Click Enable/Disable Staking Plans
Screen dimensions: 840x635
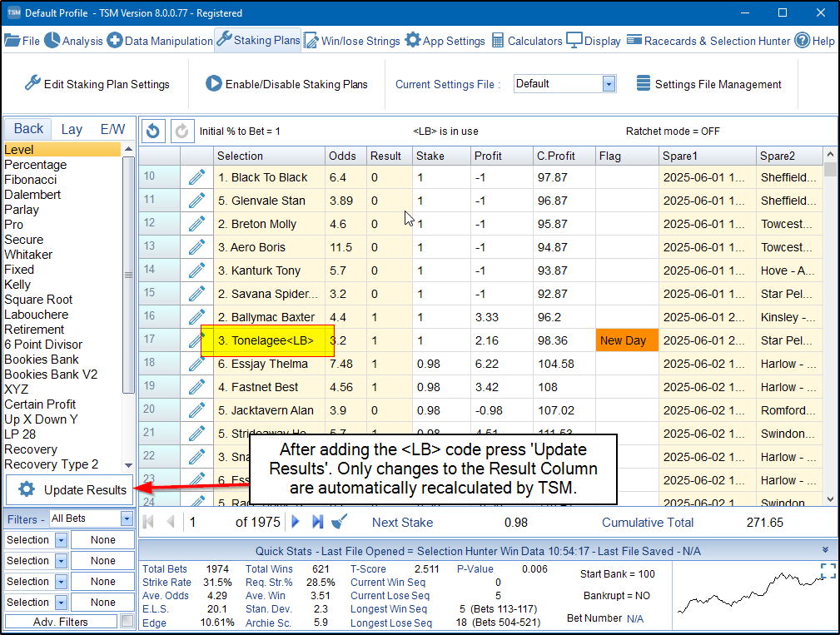click(x=286, y=84)
